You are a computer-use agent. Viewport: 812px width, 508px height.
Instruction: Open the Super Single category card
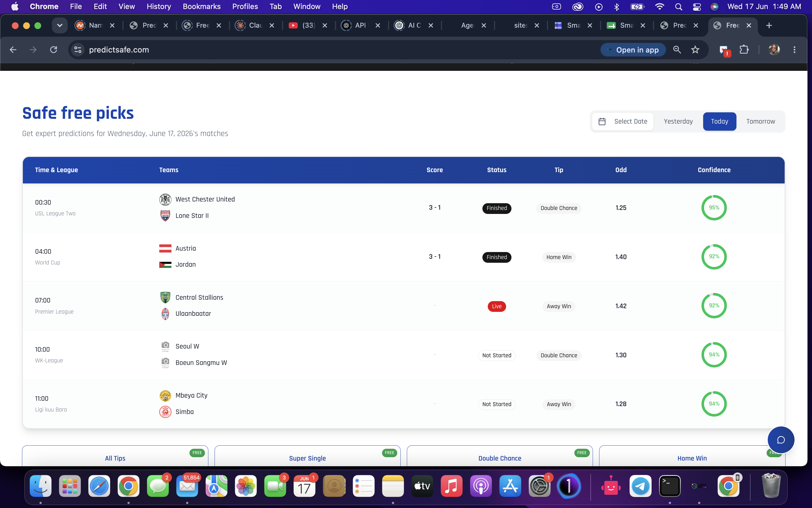click(x=307, y=456)
